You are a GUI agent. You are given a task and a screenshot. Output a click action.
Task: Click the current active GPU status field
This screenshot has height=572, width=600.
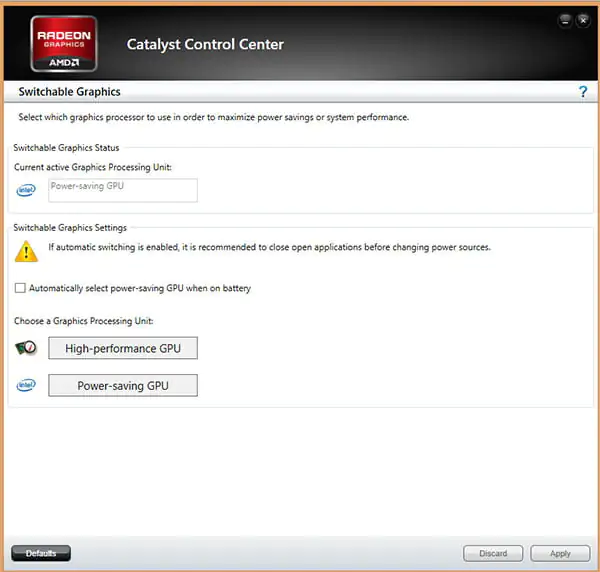click(x=123, y=190)
